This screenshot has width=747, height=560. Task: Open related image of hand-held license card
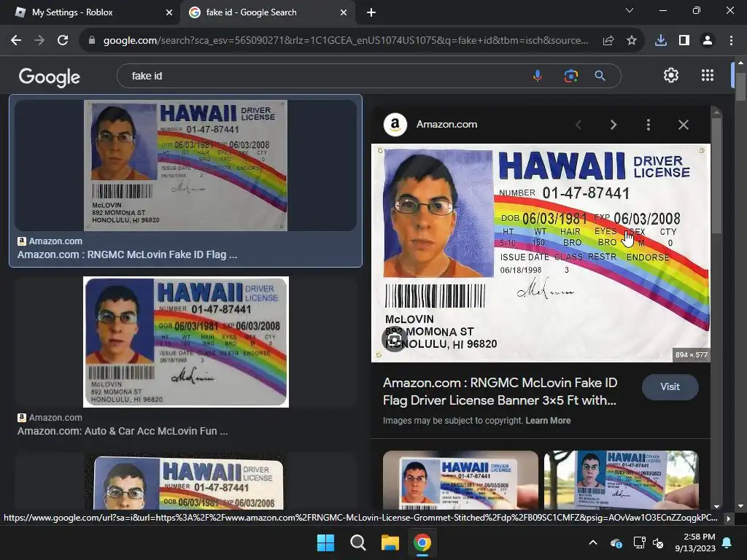460,480
